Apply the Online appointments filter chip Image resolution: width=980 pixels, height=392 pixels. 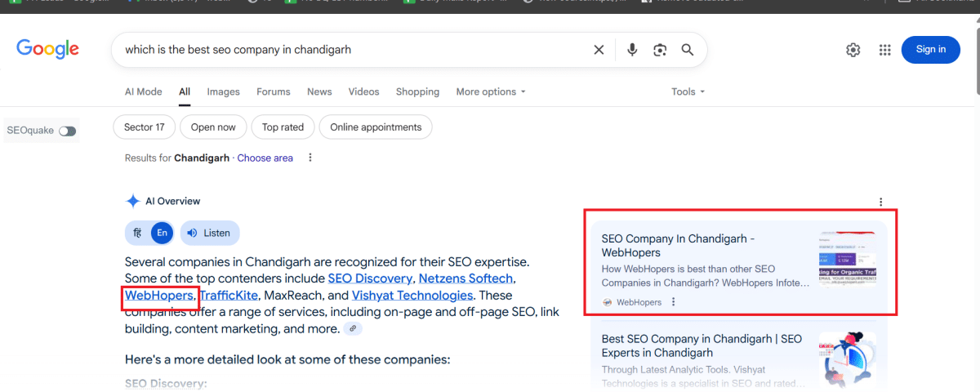click(x=376, y=127)
